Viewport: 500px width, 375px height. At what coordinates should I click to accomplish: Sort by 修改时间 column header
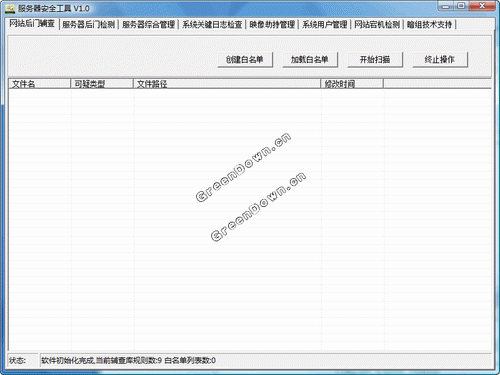[x=352, y=84]
